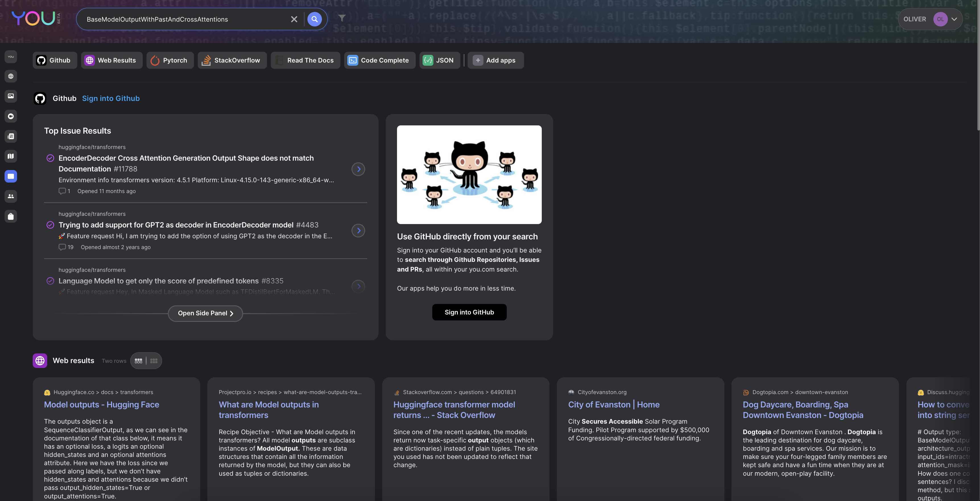Click the Github section octocat icon
Screen dimensions: 980x501
(40, 99)
